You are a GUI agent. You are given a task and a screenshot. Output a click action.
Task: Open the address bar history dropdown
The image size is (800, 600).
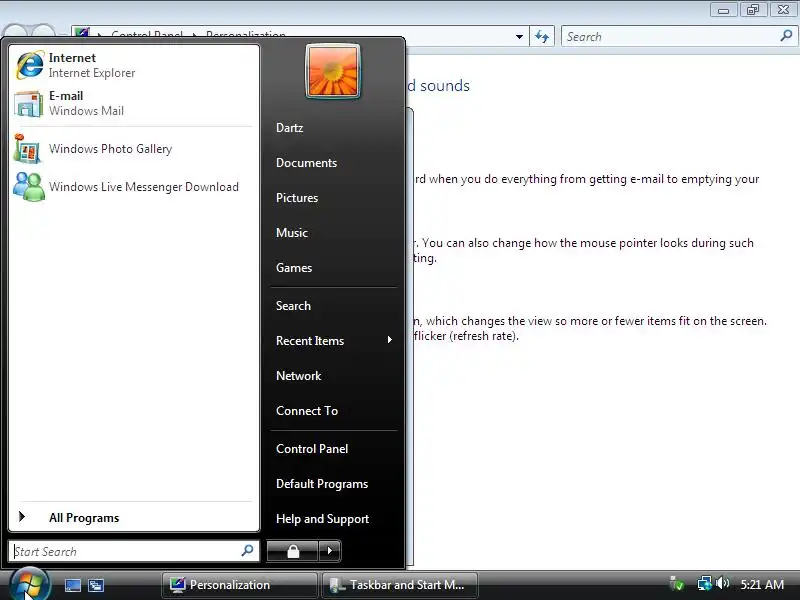pyautogui.click(x=519, y=37)
